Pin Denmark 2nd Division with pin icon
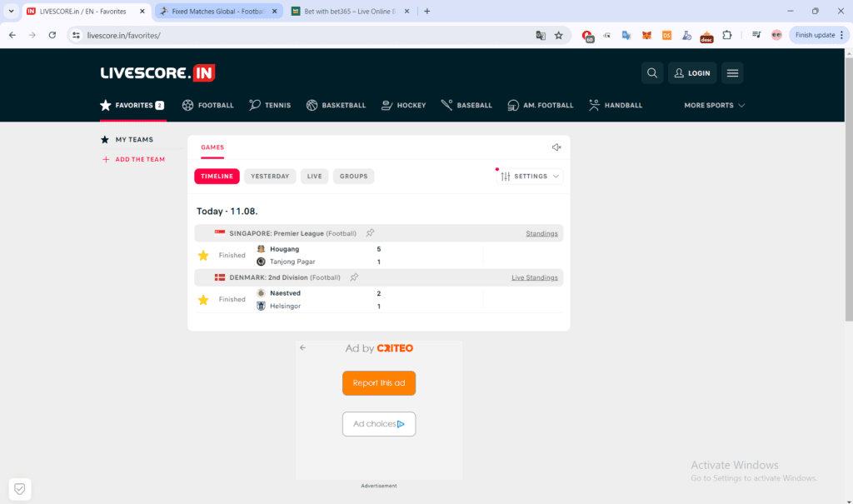The image size is (853, 504). coord(354,277)
